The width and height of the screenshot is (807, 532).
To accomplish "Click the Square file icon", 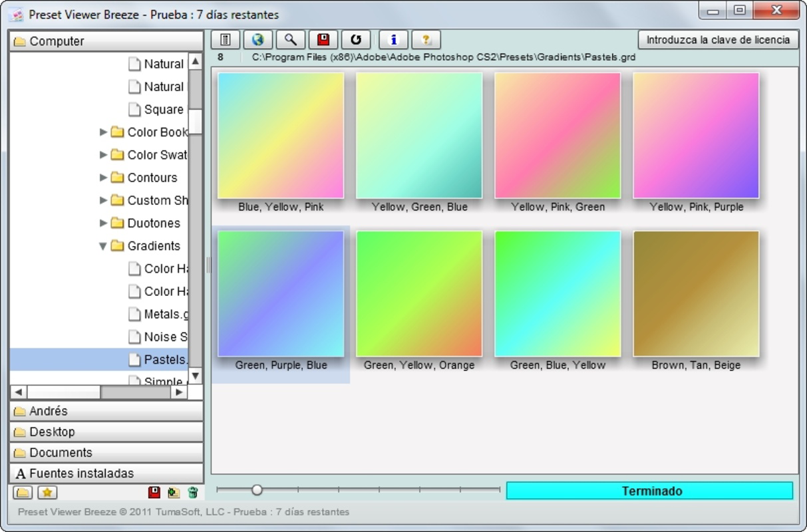I will (x=134, y=109).
